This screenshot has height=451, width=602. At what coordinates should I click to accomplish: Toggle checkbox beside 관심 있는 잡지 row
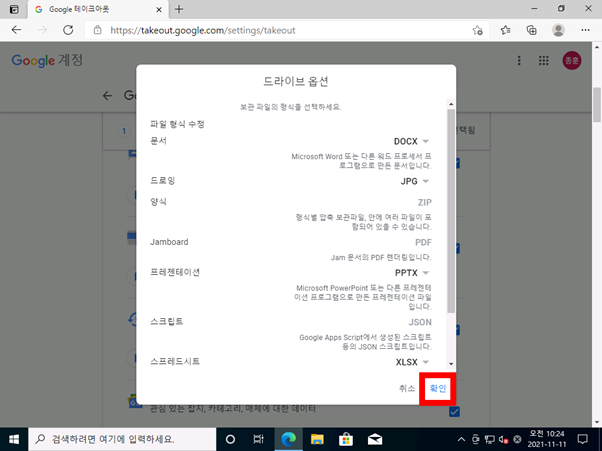point(454,411)
